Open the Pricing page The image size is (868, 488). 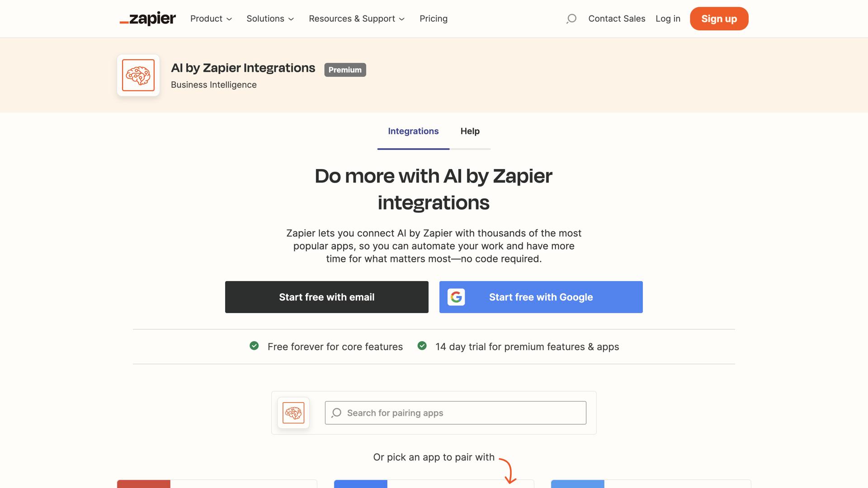[434, 19]
